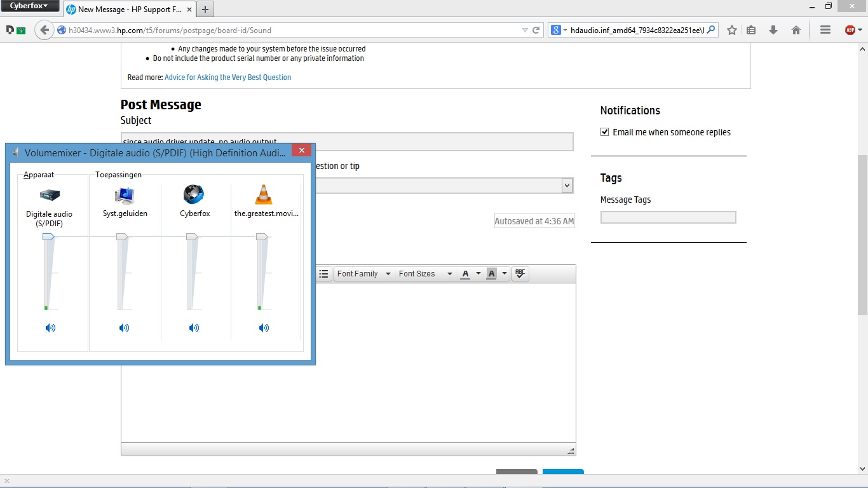Reload the current page
This screenshot has height=488, width=868.
536,30
